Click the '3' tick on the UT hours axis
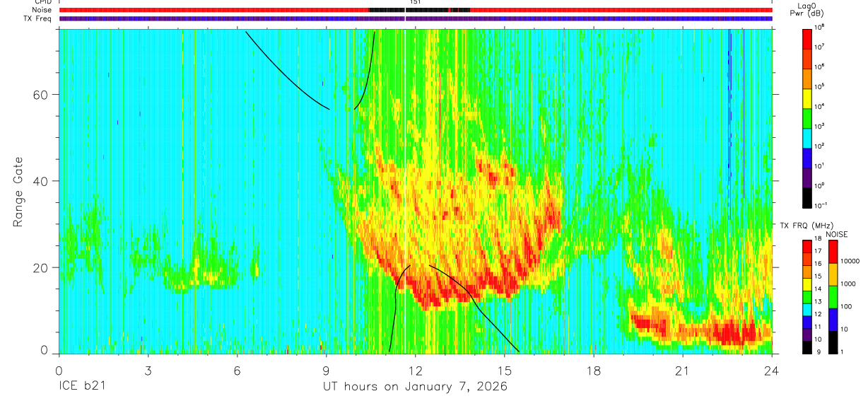This screenshot has height=401, width=868. [x=148, y=371]
